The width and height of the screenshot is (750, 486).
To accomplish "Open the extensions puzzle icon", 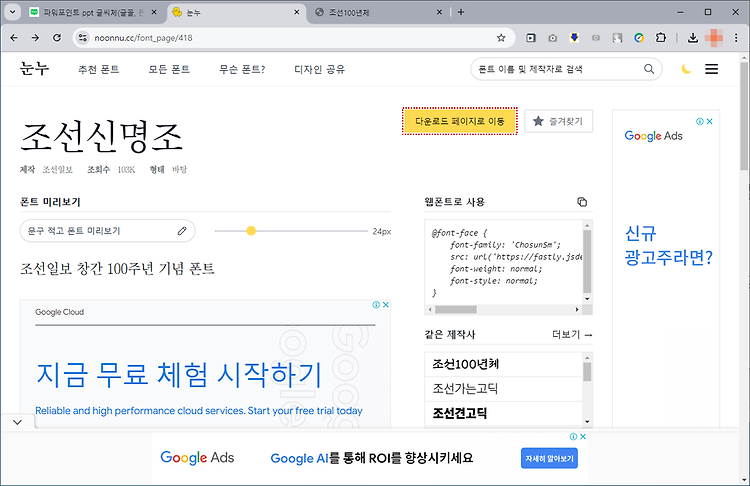I will [661, 38].
